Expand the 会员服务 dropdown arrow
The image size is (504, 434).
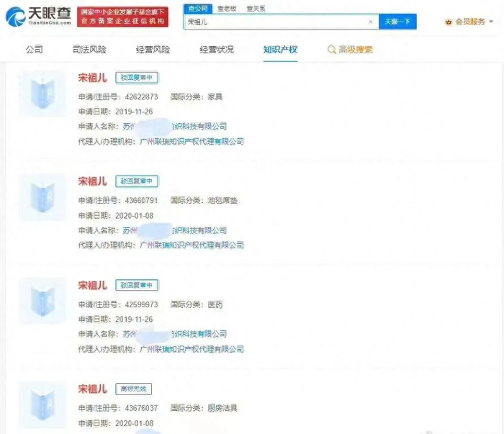pyautogui.click(x=491, y=22)
